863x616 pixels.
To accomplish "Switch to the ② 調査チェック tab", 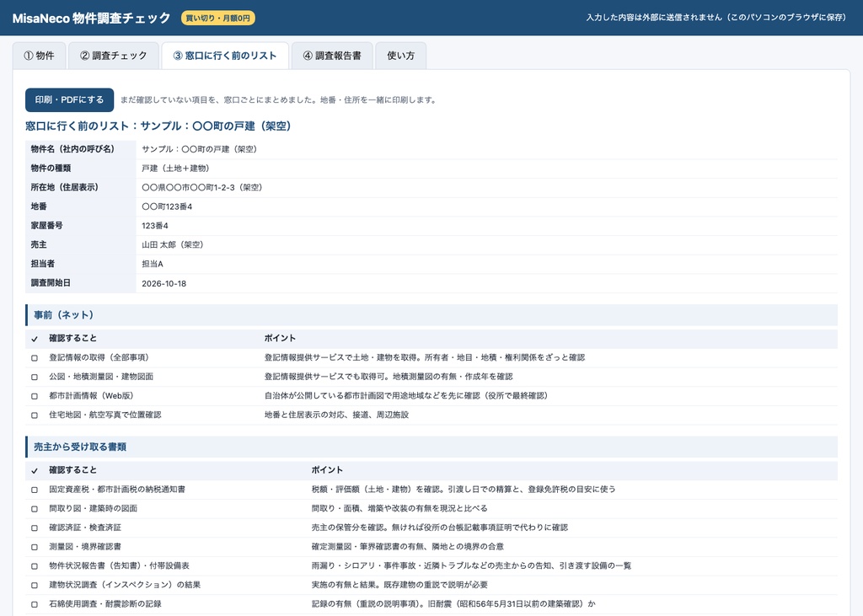I will click(x=114, y=56).
